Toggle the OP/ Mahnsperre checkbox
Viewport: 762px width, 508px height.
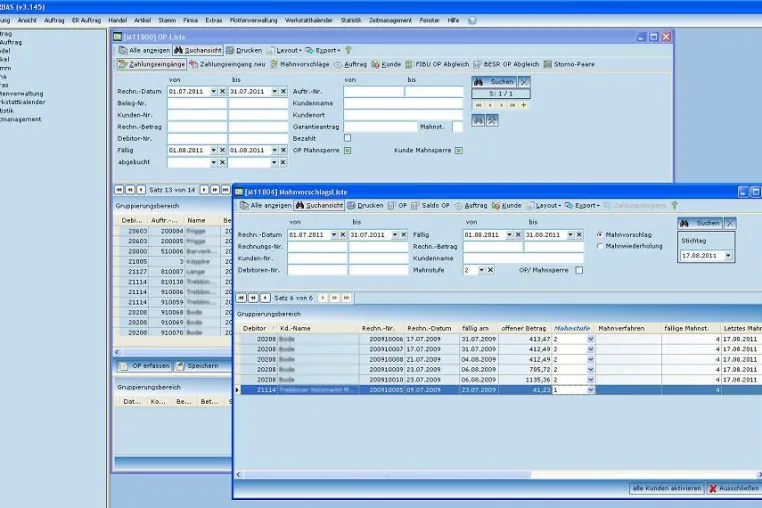click(579, 270)
